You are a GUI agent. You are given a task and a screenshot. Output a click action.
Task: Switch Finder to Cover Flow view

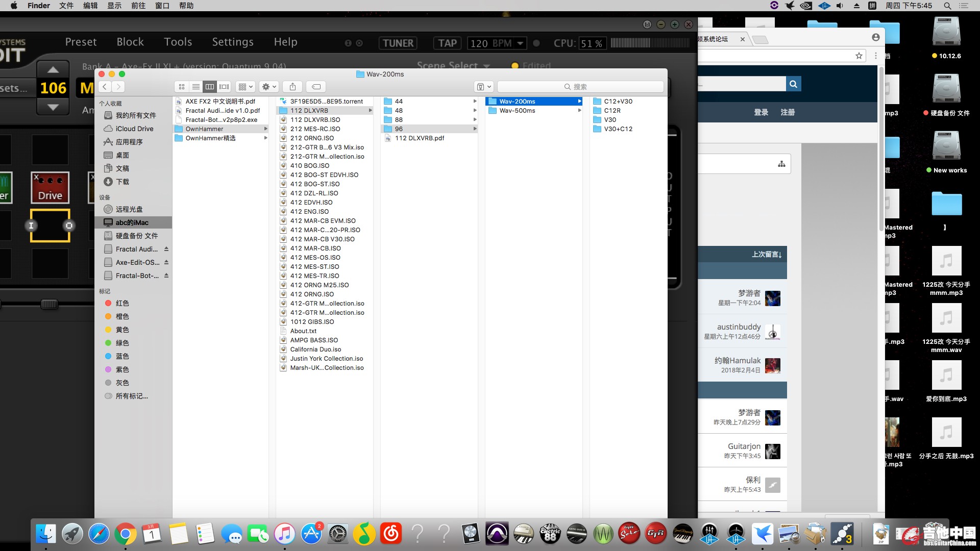click(224, 87)
